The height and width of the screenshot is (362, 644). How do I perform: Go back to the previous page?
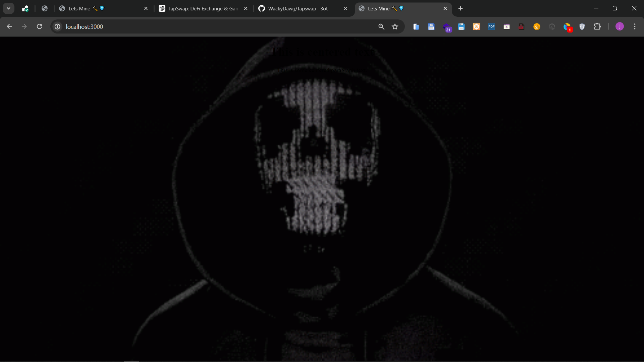(x=9, y=26)
